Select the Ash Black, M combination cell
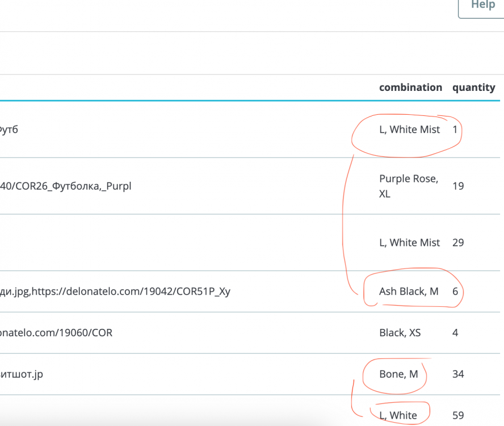 [409, 291]
